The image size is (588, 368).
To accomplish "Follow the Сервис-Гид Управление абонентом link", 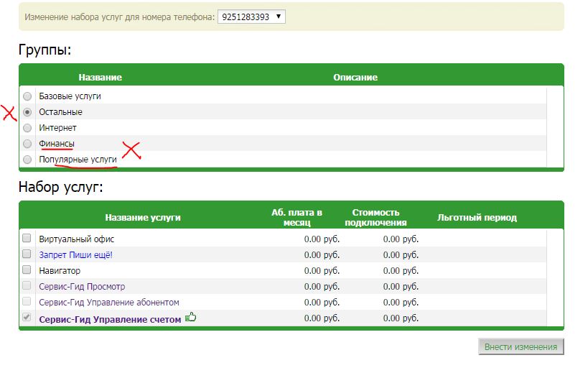I will 108,303.
